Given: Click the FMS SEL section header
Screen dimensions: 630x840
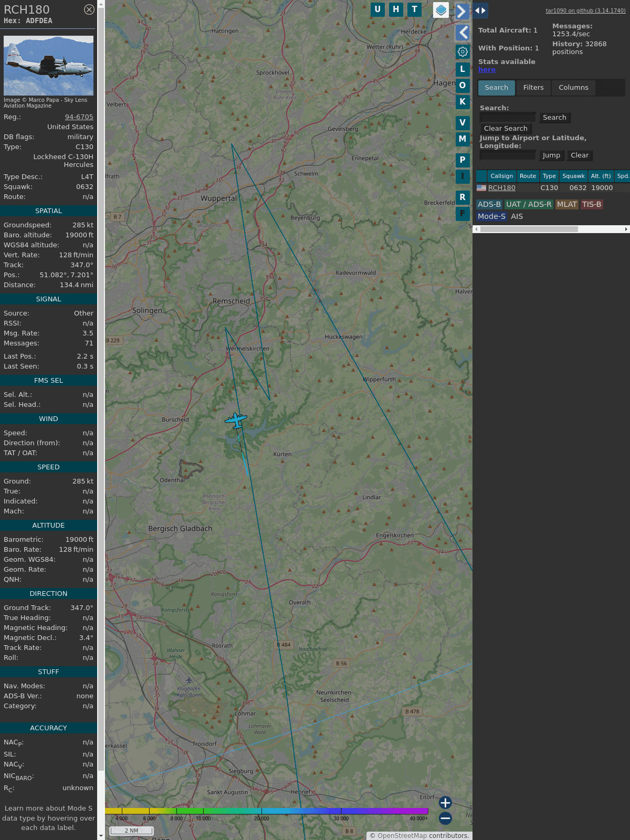Looking at the screenshot, I should coord(48,381).
